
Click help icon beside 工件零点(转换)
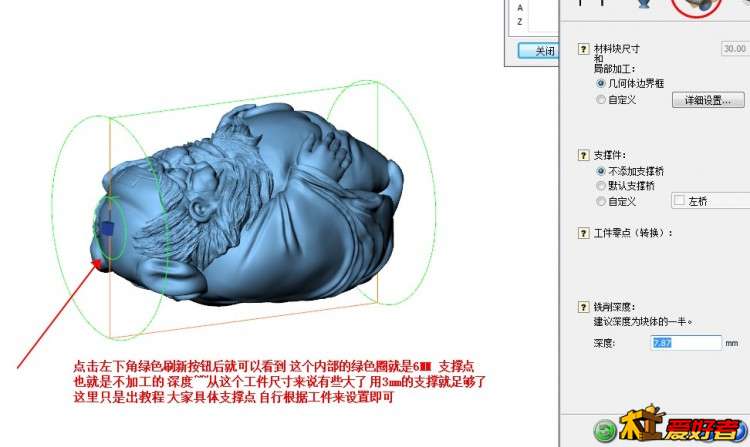[583, 233]
